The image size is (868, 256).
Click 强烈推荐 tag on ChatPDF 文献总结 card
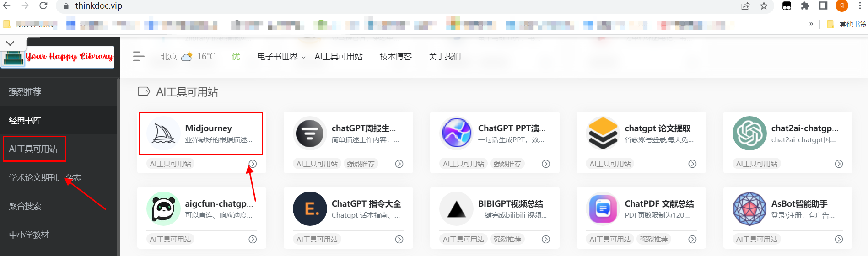[x=653, y=239]
